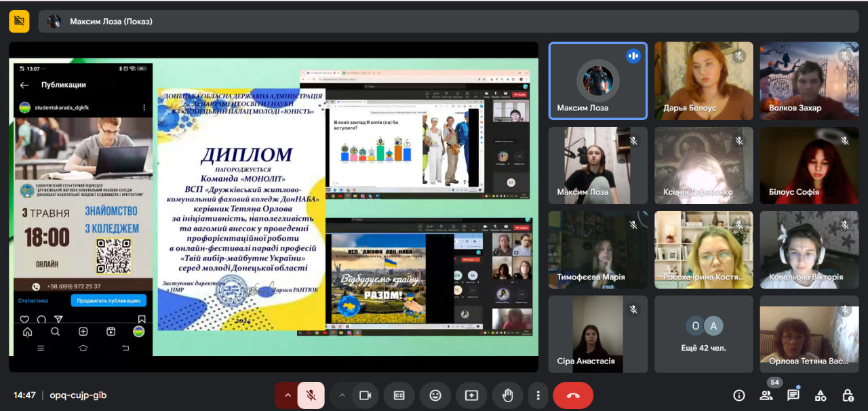Click muted mic icon on Волков Захар tile
This screenshot has width=868, height=411.
point(845,56)
